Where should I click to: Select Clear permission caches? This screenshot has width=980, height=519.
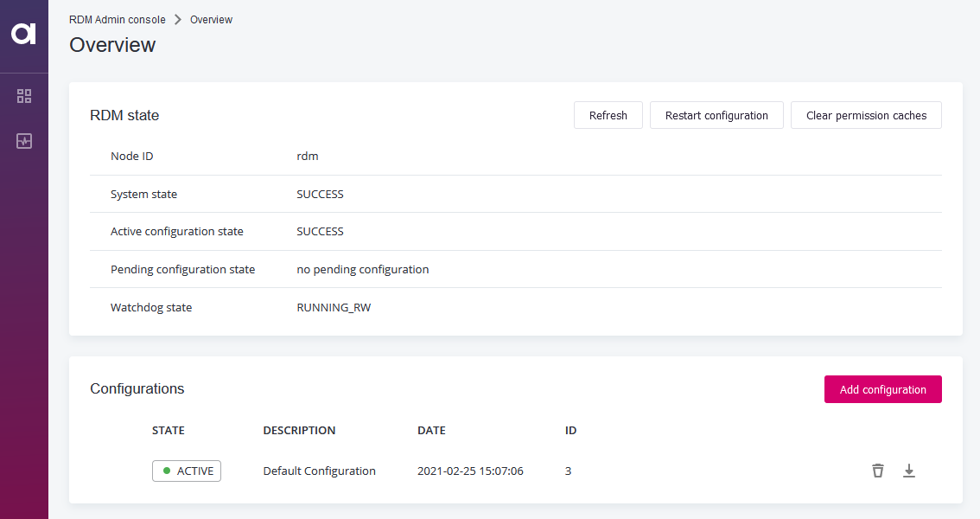coord(866,114)
